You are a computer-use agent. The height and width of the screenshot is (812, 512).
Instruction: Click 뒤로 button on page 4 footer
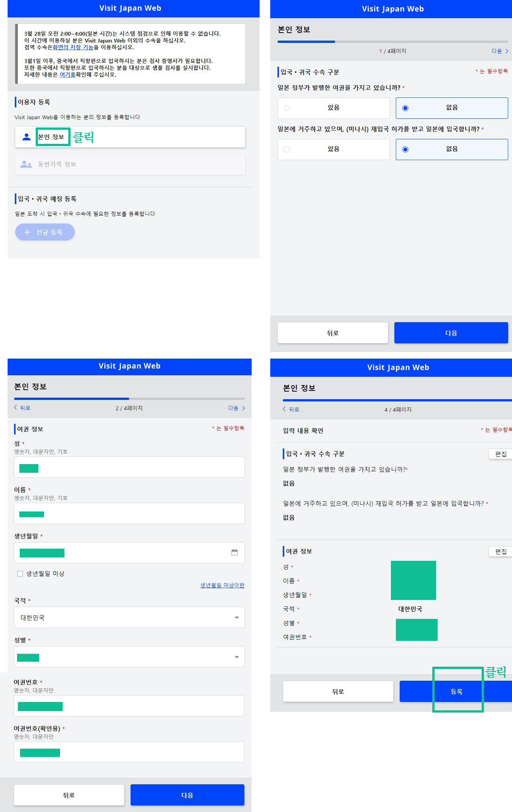[x=338, y=691]
